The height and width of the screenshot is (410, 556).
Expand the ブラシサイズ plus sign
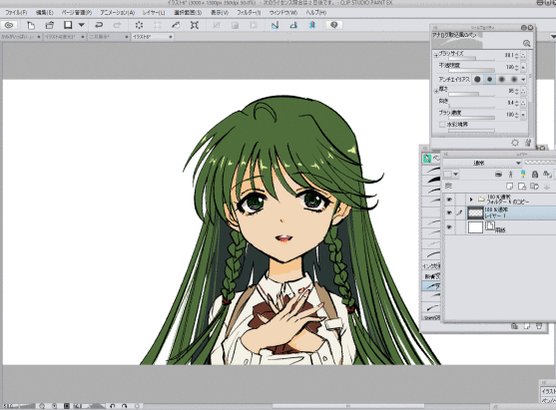[x=436, y=55]
